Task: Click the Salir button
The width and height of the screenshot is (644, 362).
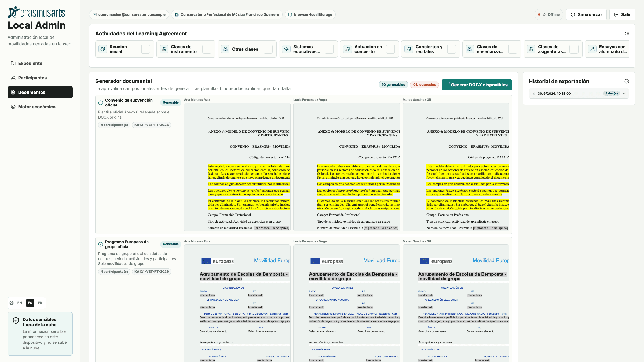Action: [622, 14]
